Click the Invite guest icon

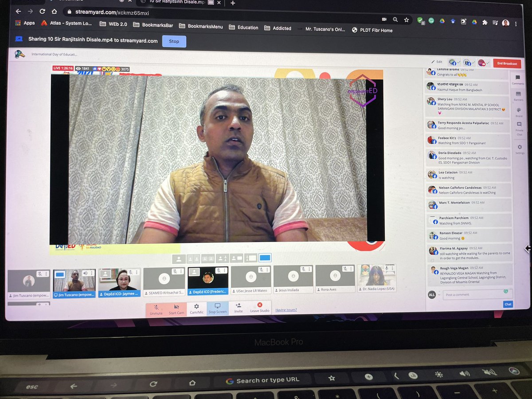[239, 305]
